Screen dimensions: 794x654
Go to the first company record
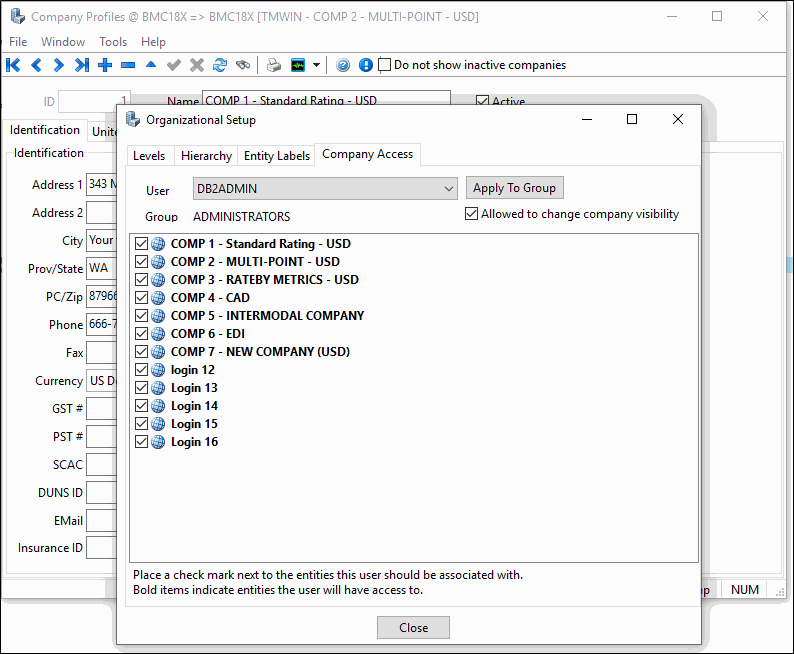point(13,65)
